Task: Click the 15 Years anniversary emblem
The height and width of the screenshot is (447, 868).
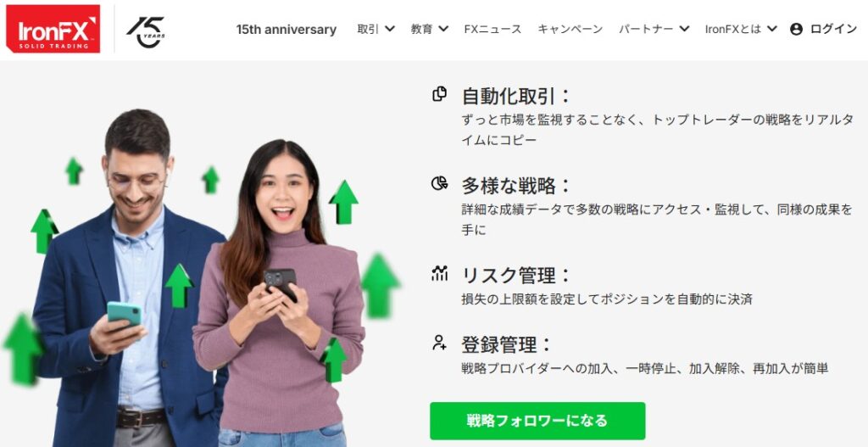Action: (146, 31)
